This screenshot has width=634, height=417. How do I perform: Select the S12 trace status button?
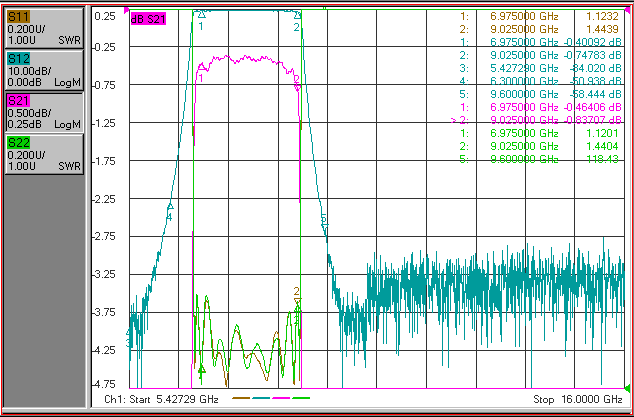pyautogui.click(x=44, y=70)
